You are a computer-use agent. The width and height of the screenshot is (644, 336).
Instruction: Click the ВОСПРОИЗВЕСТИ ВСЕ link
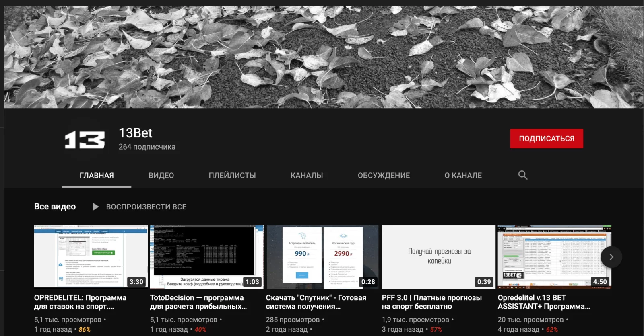click(146, 207)
